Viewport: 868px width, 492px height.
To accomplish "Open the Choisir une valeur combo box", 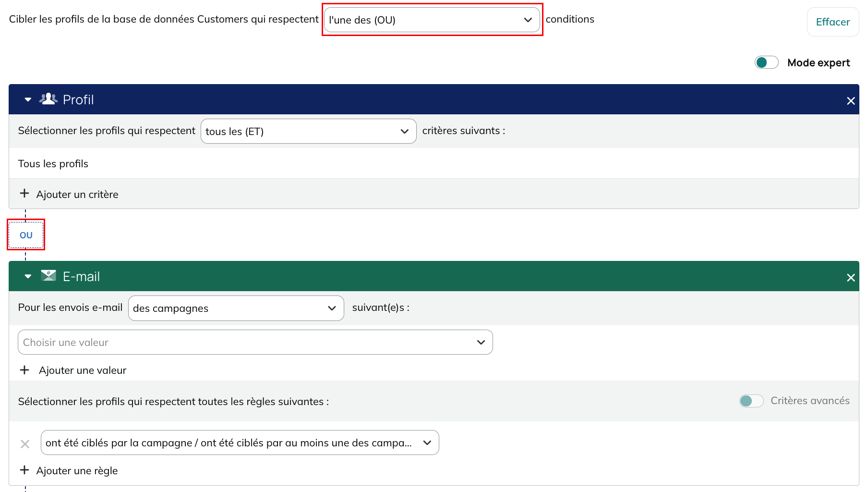I will click(255, 342).
